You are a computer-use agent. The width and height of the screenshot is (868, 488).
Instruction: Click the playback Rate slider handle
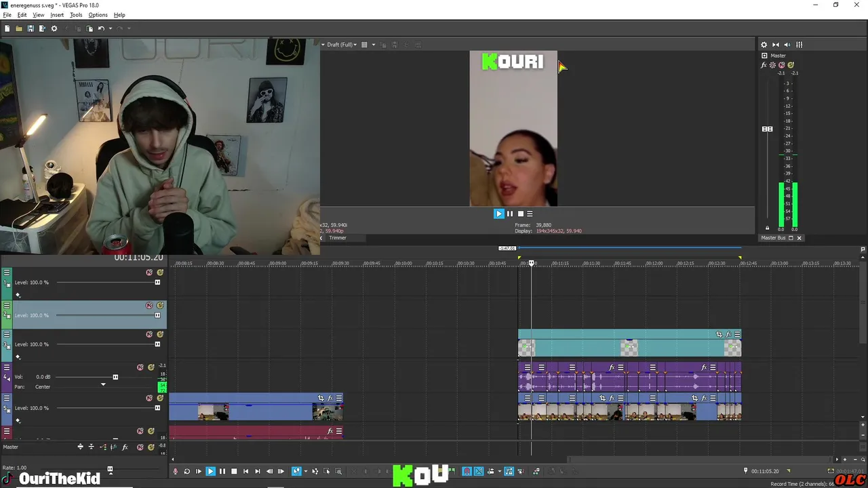click(x=110, y=469)
